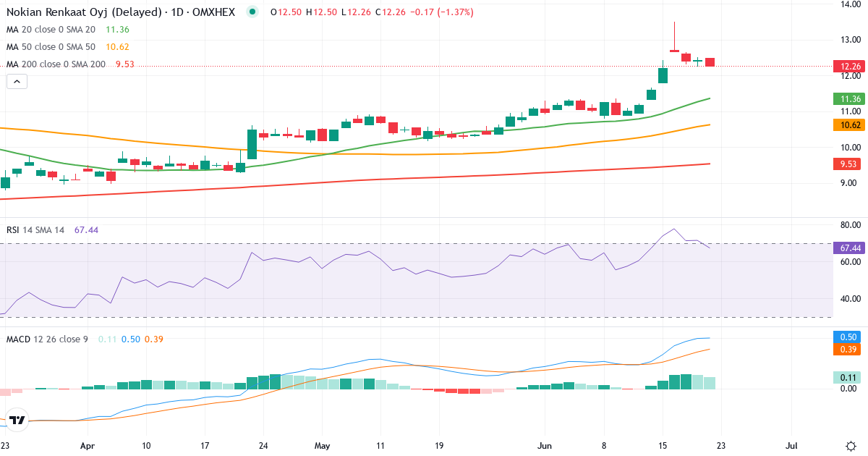Select the MA 20 close SMA indicator label

(x=51, y=30)
